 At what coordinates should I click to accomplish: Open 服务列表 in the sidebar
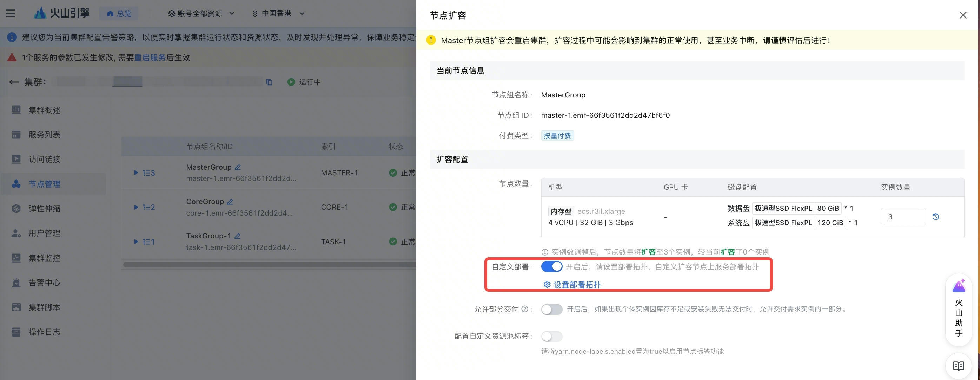tap(53, 135)
